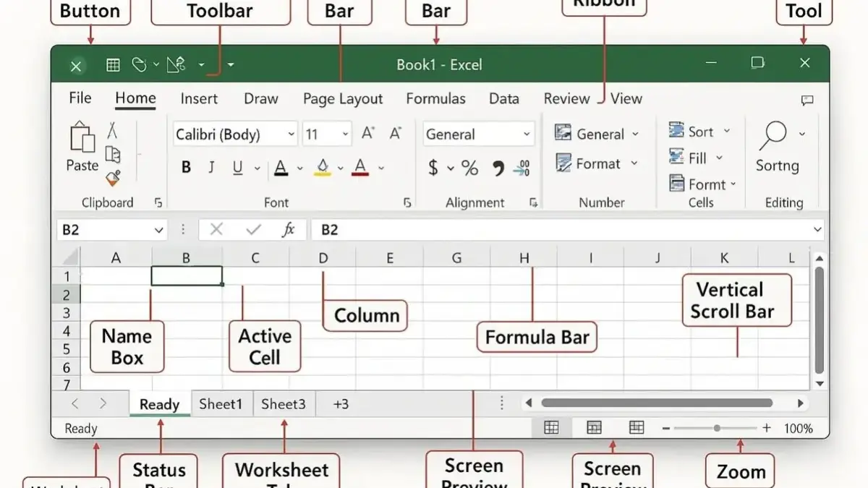Screen dimensions: 868x488
Task: Toggle Bold formatting
Action: 186,168
